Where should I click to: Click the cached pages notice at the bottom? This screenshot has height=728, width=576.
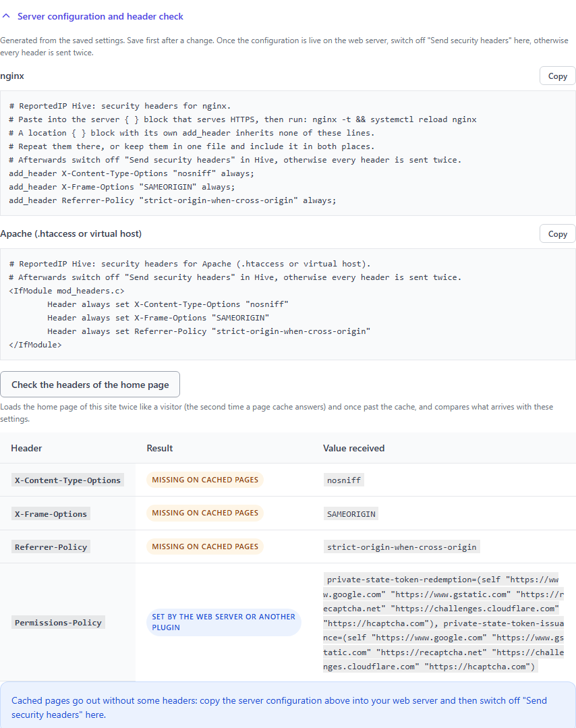(288, 706)
